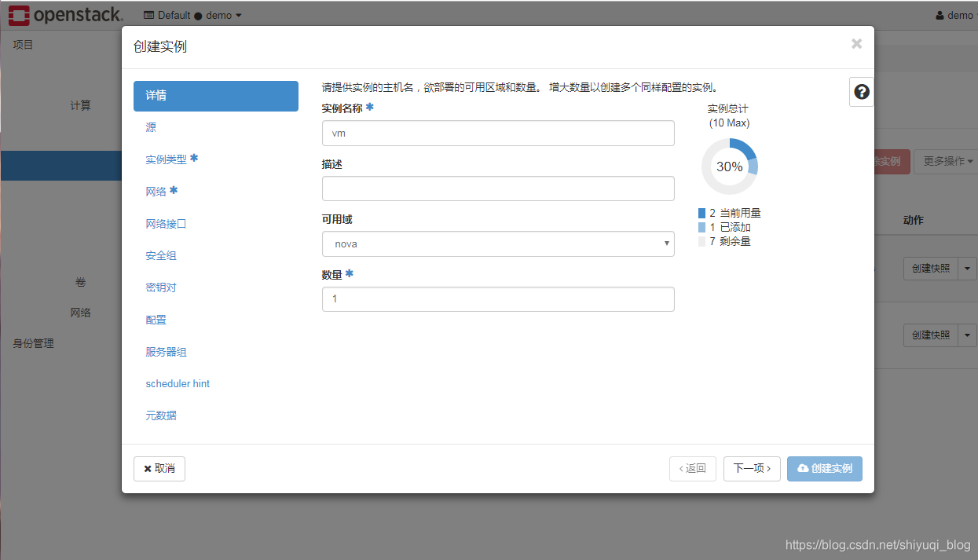Click the first 创建快照 button
This screenshot has width=978, height=560.
[930, 269]
